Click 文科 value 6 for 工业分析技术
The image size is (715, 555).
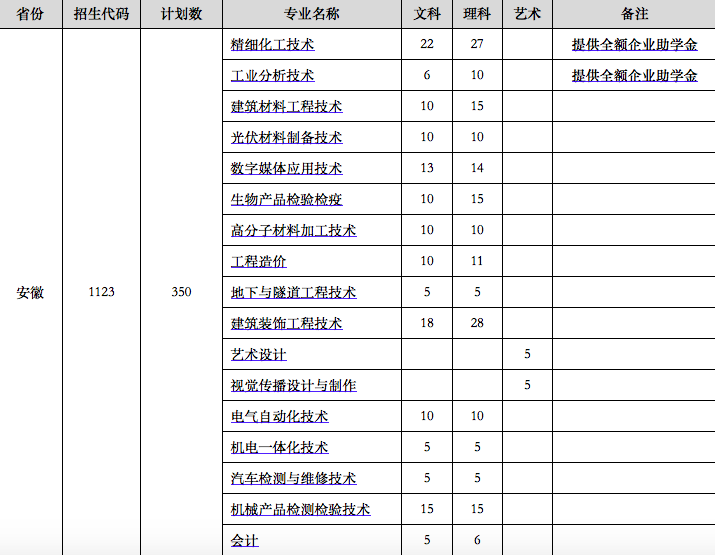pos(427,75)
